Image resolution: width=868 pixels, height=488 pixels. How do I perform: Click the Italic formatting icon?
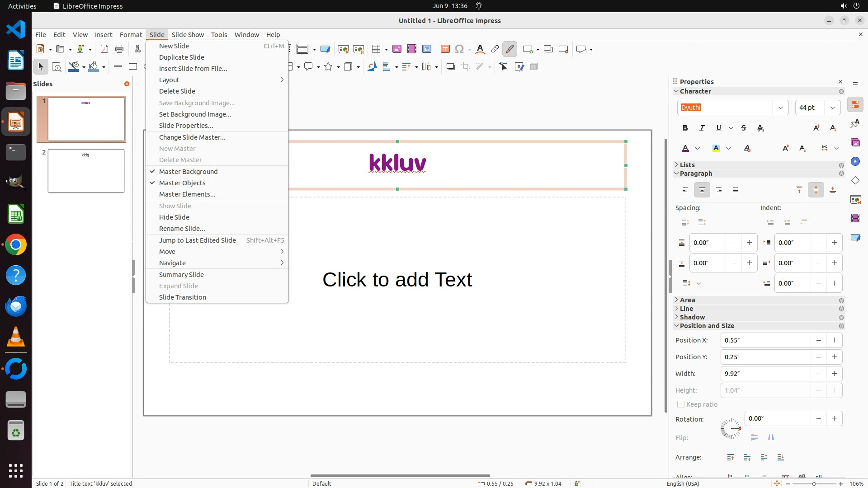pos(702,128)
